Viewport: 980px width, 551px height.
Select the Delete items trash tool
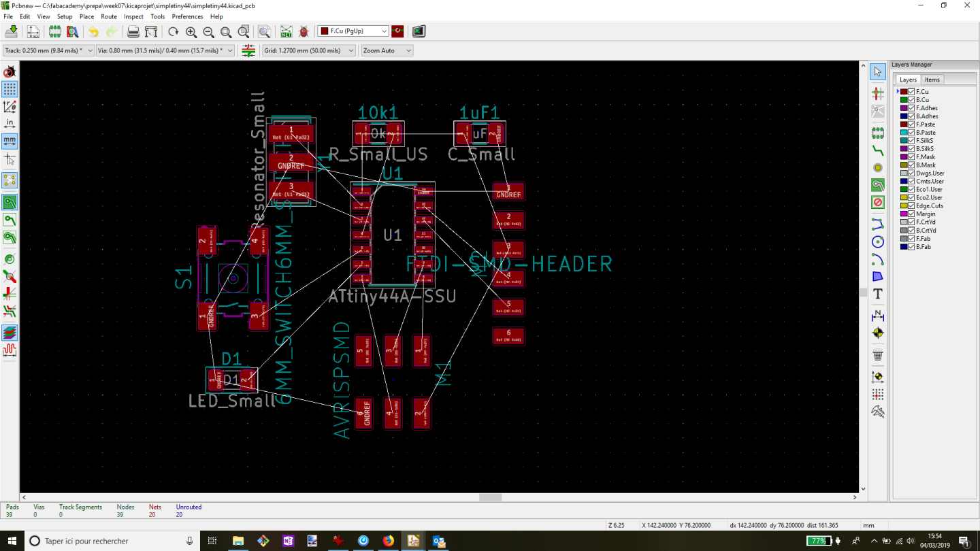tap(878, 355)
